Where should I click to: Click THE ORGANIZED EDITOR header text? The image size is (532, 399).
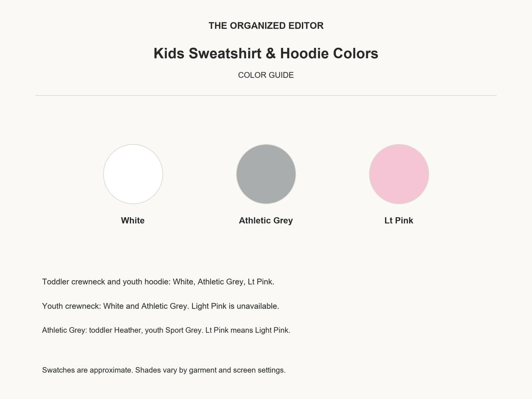tap(266, 26)
